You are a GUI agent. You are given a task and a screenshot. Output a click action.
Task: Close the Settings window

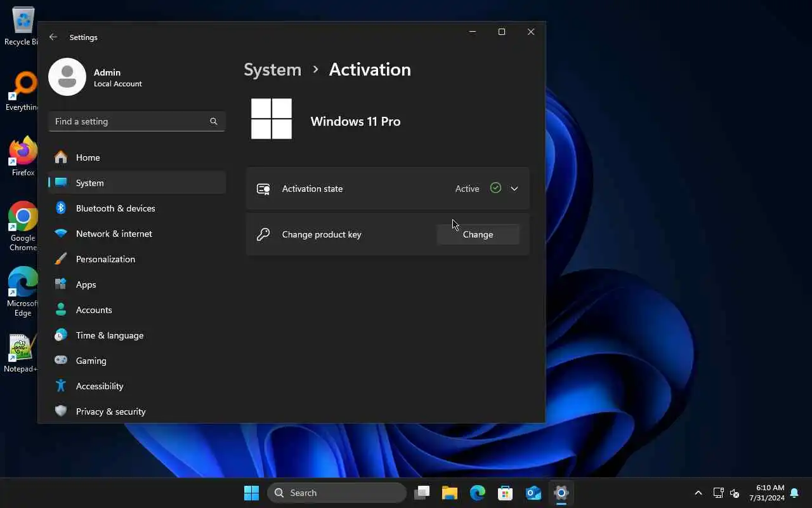click(531, 32)
